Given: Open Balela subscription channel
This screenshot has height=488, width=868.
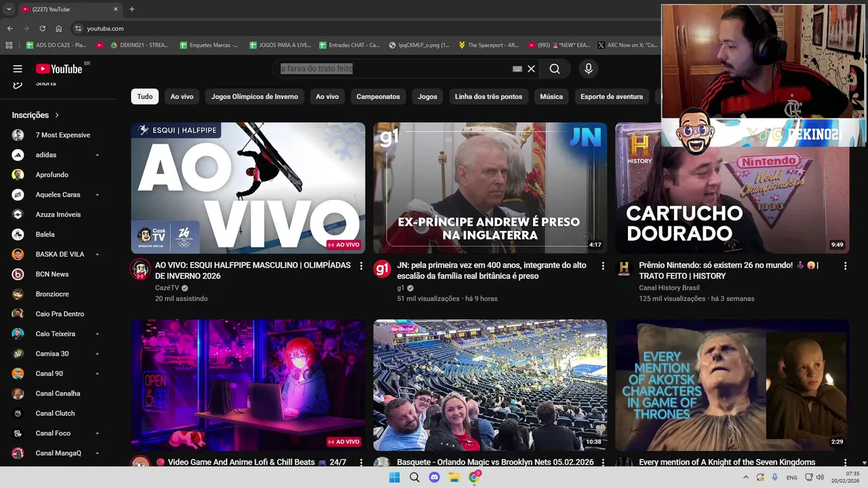Looking at the screenshot, I should pyautogui.click(x=57, y=235).
